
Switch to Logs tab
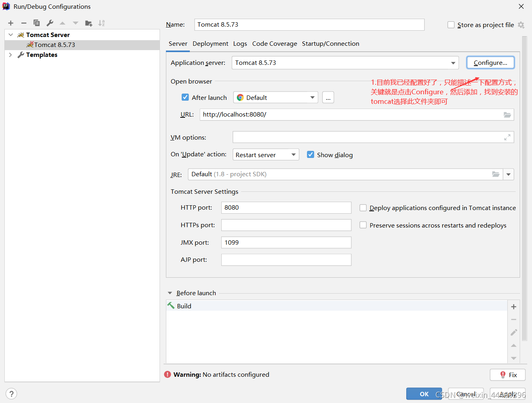tap(240, 44)
